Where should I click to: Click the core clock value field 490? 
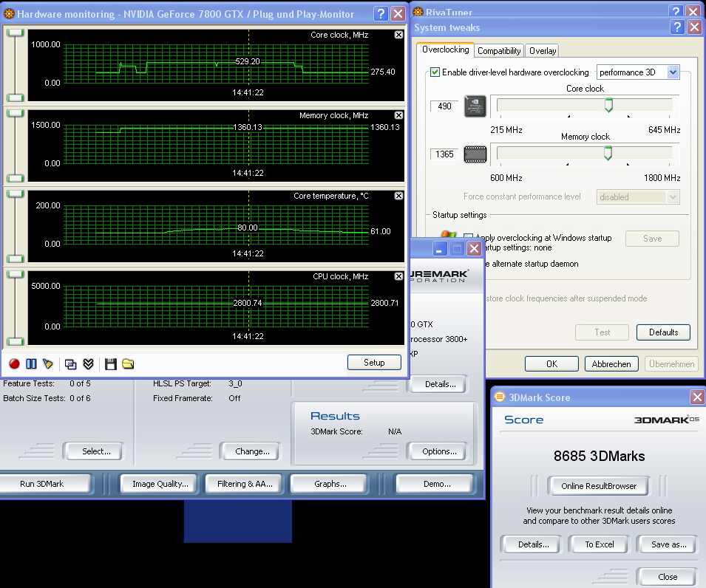pos(444,106)
